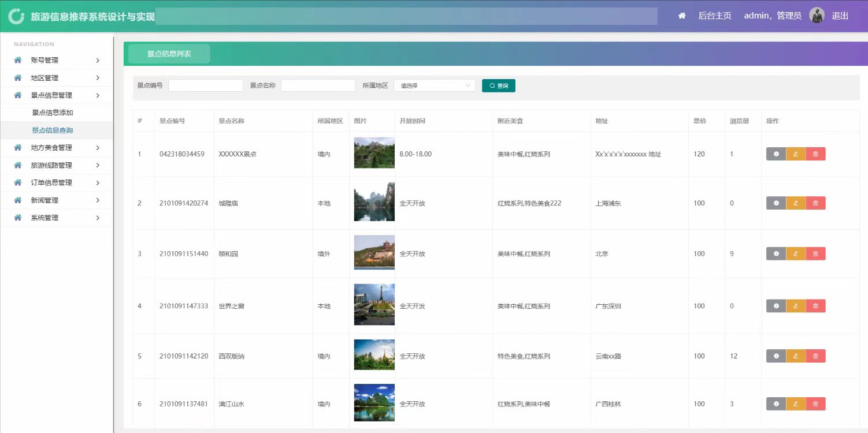This screenshot has height=433, width=868.
Task: Delete the 西双版纳 row
Action: pos(815,356)
